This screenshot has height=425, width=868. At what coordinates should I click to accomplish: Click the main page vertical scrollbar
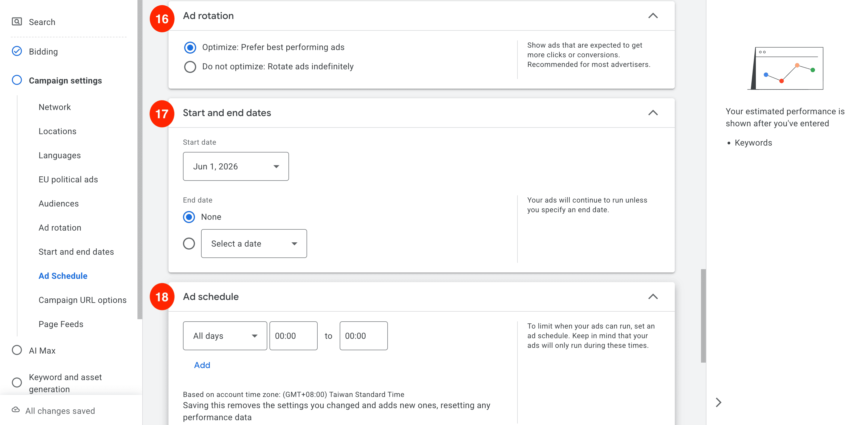pyautogui.click(x=703, y=316)
